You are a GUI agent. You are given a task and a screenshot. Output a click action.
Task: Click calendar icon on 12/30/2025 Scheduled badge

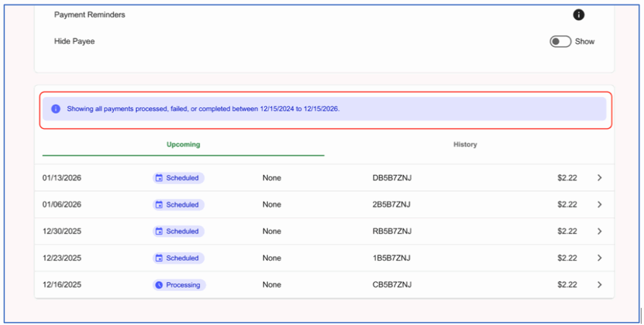click(x=159, y=231)
